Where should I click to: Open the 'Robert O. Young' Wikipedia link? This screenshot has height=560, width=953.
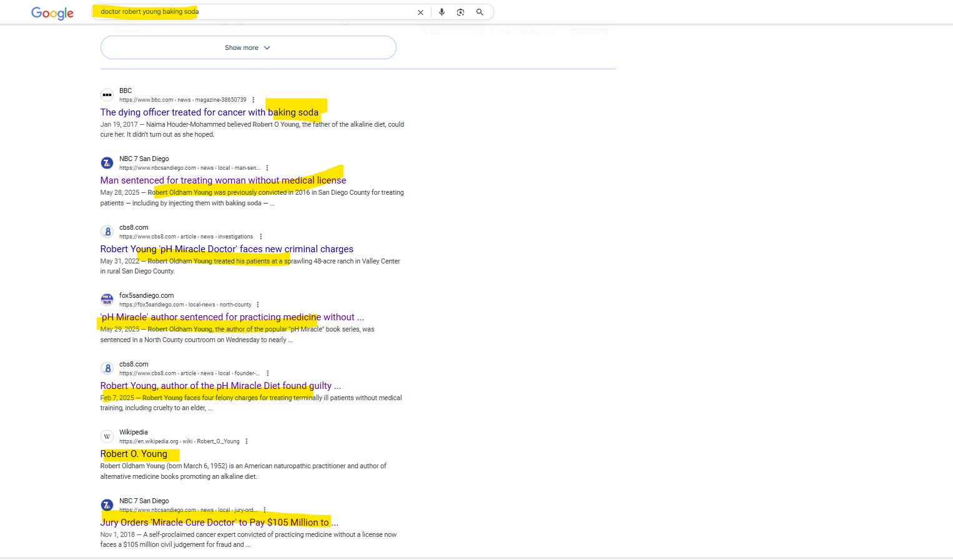134,454
